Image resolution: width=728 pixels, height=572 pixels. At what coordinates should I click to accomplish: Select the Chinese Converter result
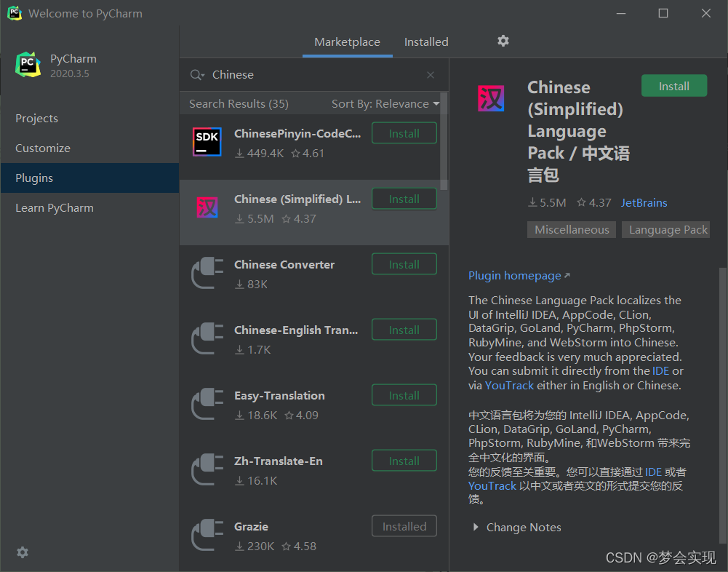[x=314, y=278]
